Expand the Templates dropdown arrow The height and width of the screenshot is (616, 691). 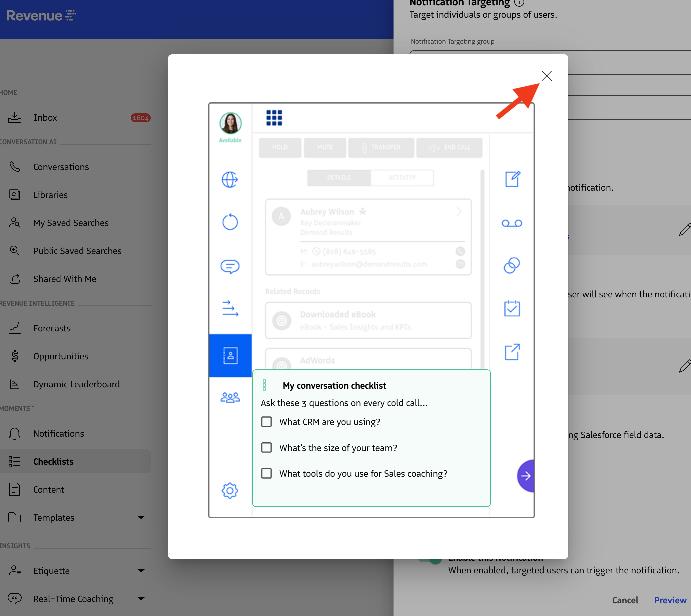click(x=141, y=518)
